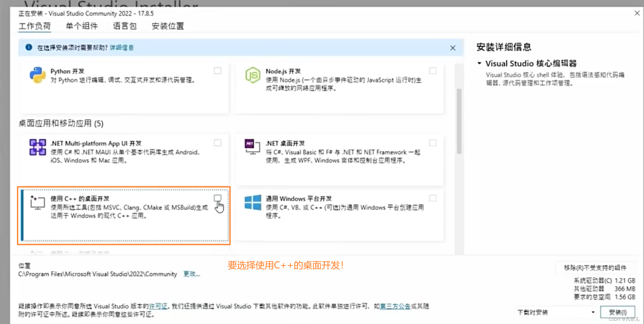Enable the .NET 桌面开发 checkbox
The height and width of the screenshot is (324, 644).
tap(433, 143)
